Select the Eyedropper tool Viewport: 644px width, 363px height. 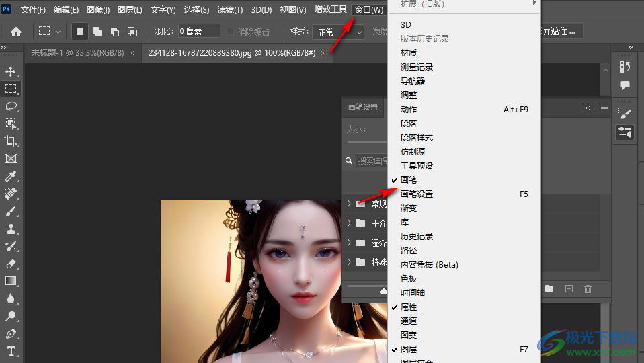pyautogui.click(x=11, y=176)
